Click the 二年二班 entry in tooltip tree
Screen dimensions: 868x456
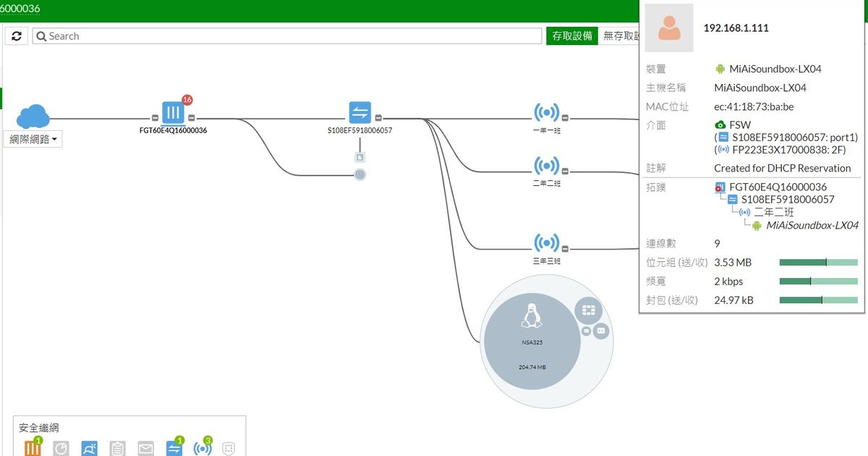tap(773, 212)
